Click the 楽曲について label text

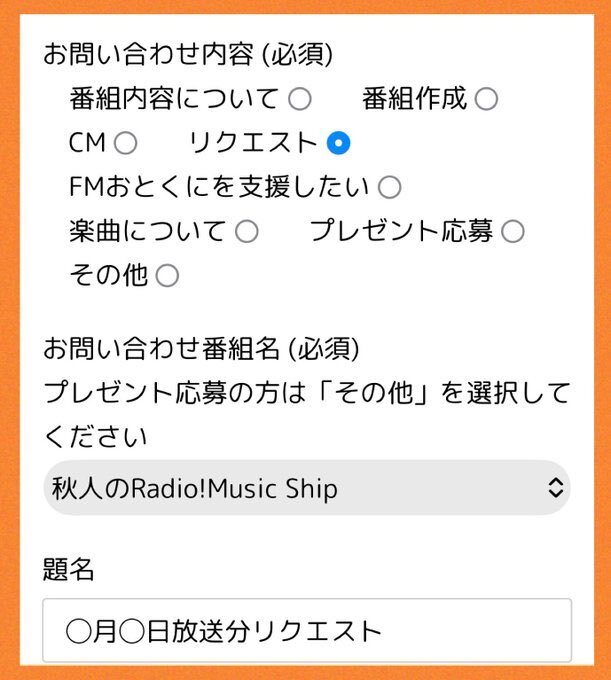point(147,232)
